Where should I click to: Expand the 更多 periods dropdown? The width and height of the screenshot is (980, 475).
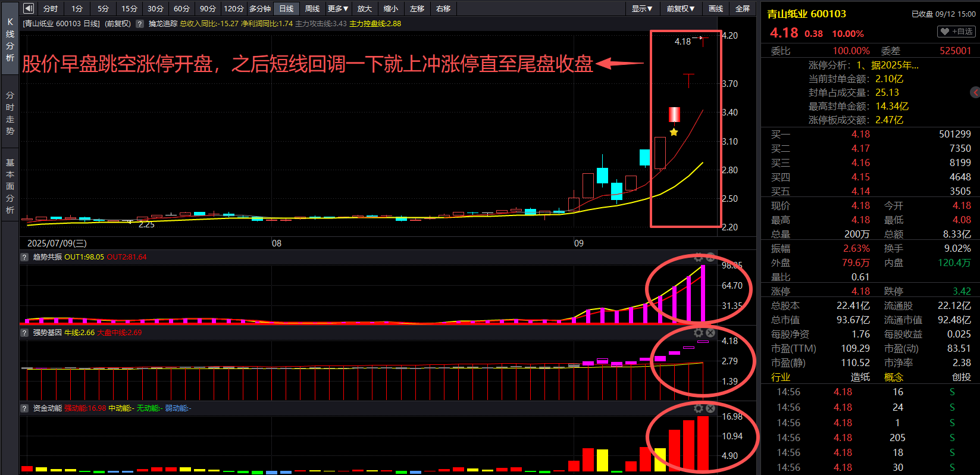pos(338,8)
